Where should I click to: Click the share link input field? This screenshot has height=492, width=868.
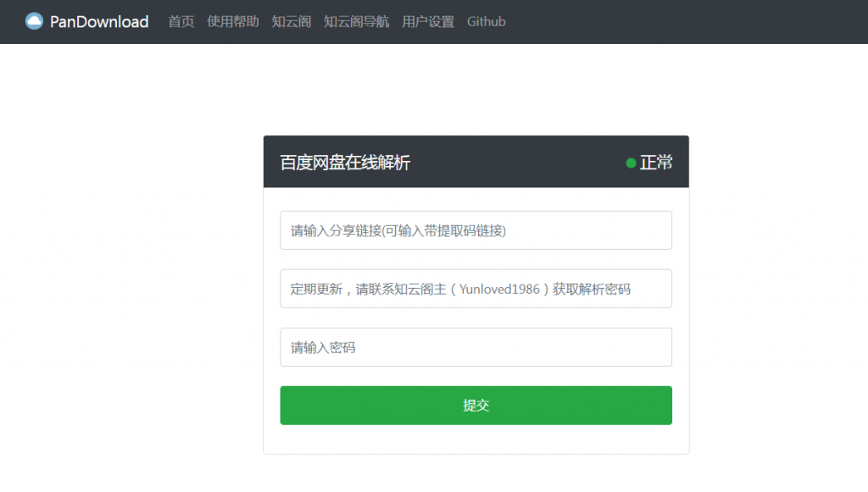pyautogui.click(x=476, y=229)
